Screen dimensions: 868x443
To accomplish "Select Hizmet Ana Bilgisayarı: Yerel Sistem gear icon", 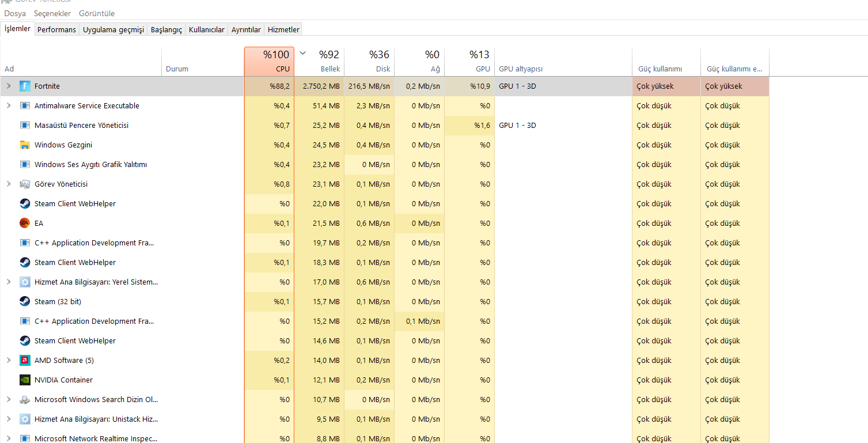I will pyautogui.click(x=25, y=282).
